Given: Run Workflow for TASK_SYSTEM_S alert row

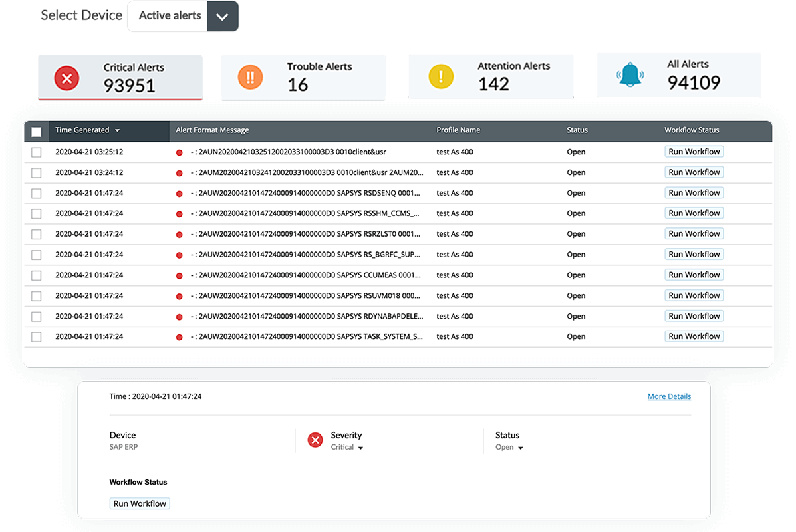Looking at the screenshot, I should click(694, 336).
